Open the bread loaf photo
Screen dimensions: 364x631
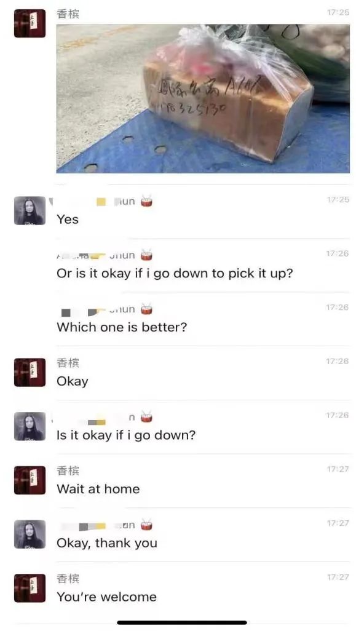coord(203,98)
